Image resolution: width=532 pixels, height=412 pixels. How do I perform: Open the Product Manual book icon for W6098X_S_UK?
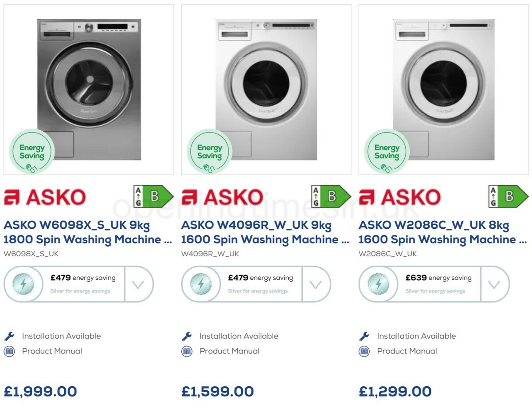(x=9, y=351)
